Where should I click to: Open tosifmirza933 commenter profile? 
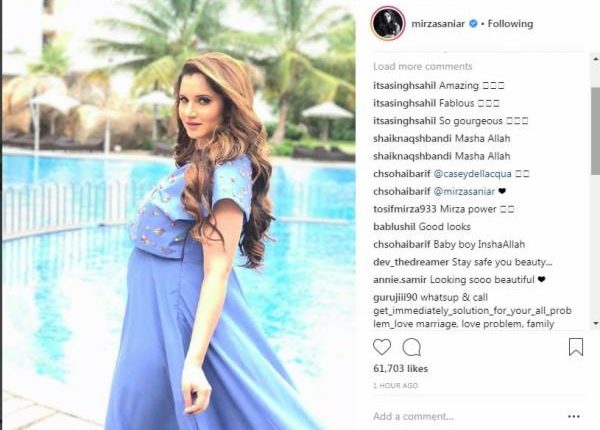pyautogui.click(x=404, y=209)
